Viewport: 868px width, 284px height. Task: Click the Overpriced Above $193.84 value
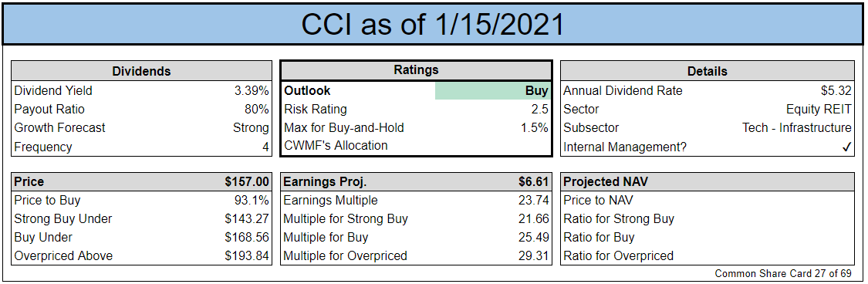click(247, 255)
